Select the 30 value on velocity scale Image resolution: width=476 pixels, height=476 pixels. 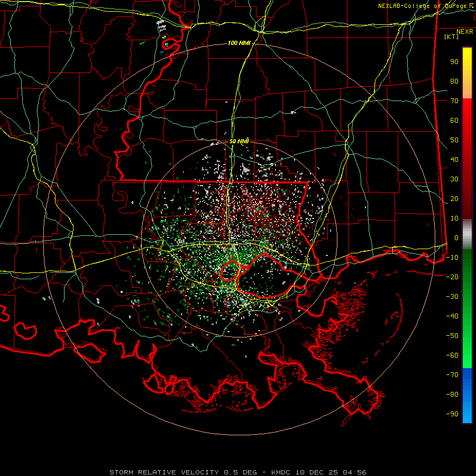[454, 179]
